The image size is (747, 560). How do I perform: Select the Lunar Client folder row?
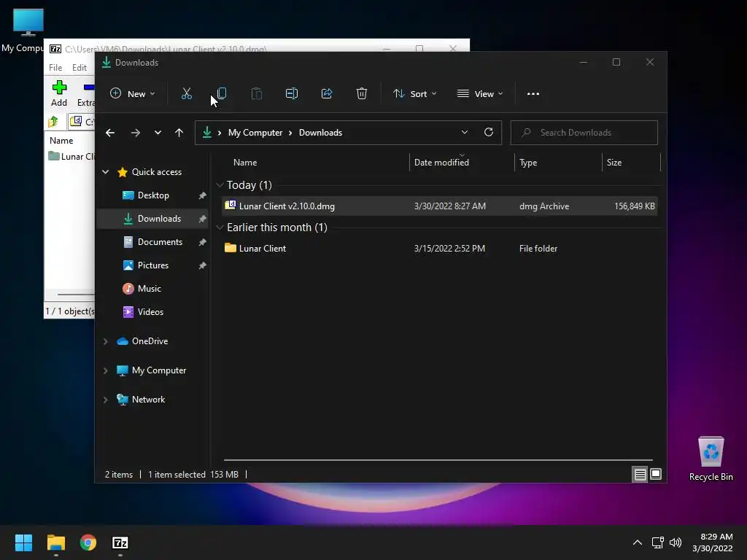coord(440,249)
